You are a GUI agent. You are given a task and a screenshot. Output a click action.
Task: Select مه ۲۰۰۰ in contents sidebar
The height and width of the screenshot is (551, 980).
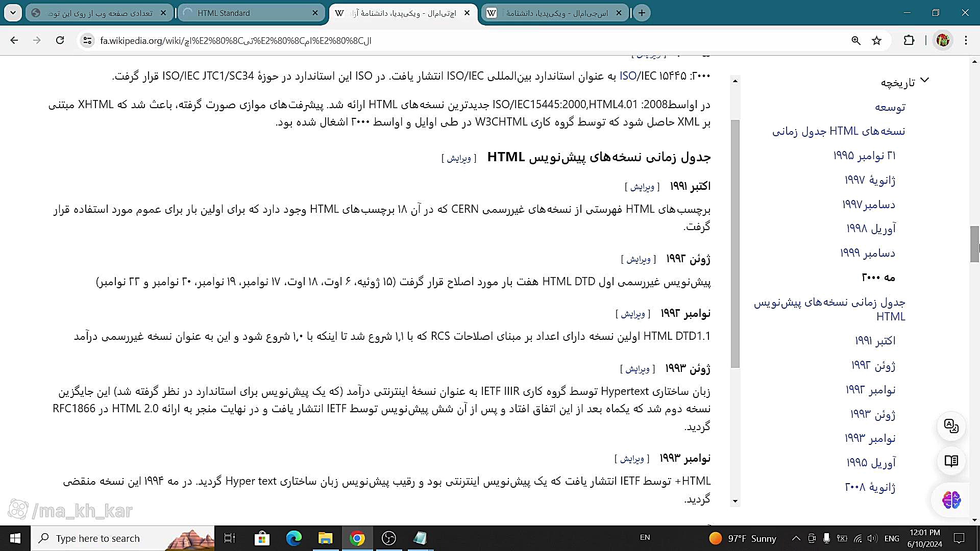click(878, 278)
